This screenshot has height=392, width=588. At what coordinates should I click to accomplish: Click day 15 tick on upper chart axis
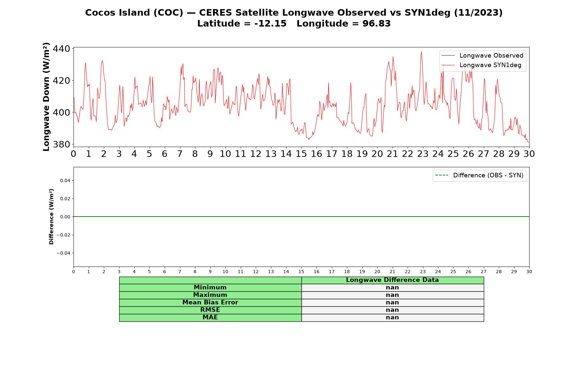coord(301,154)
